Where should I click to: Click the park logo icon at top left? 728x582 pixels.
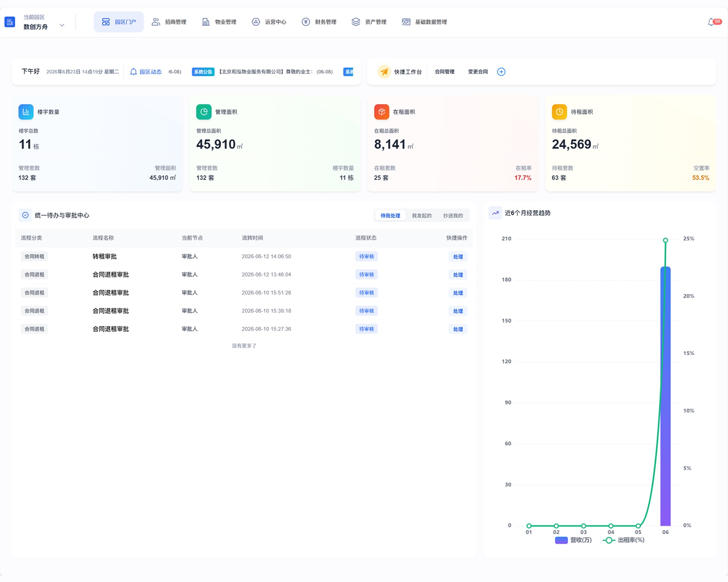tap(10, 22)
